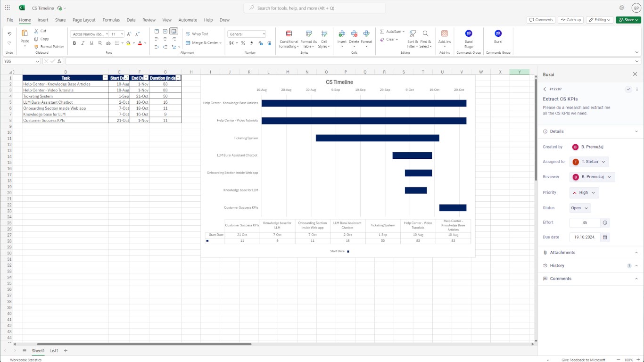Toggle Underline formatting
Image resolution: width=644 pixels, height=362 pixels.
coord(91,43)
